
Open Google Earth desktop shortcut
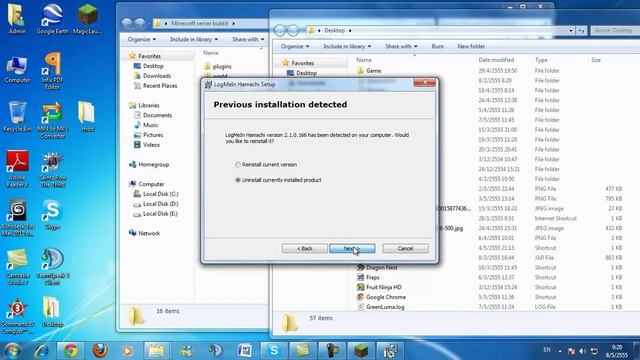[x=52, y=19]
